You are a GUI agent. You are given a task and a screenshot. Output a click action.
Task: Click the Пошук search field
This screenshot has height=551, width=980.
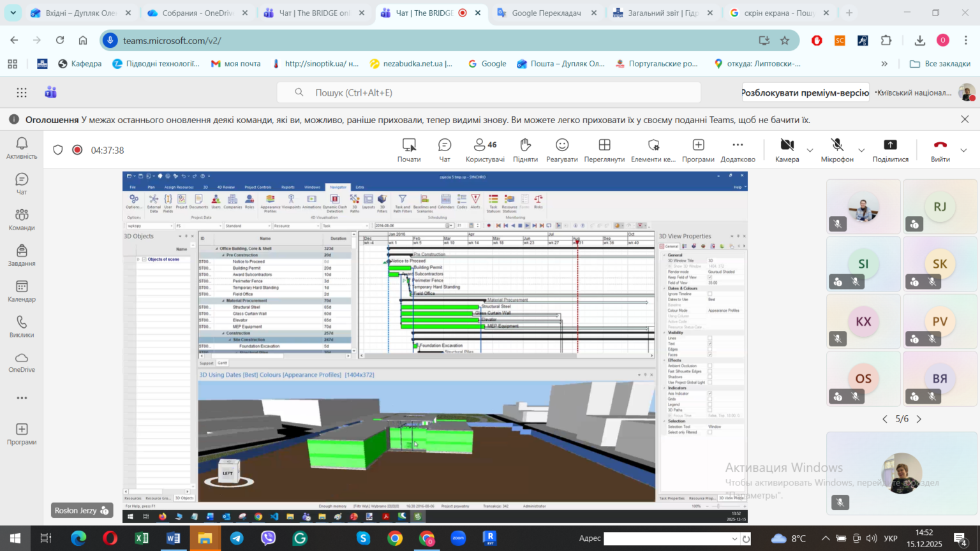click(498, 92)
